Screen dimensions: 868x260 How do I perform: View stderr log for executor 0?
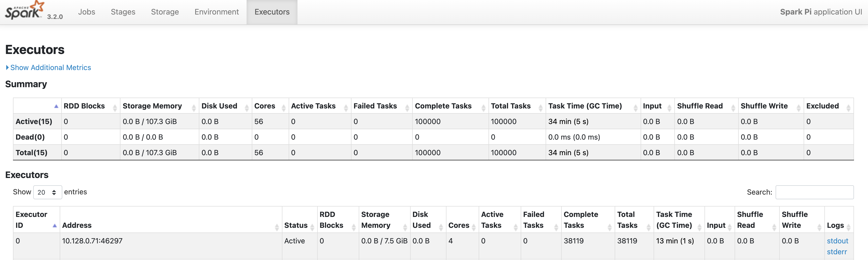(x=837, y=252)
